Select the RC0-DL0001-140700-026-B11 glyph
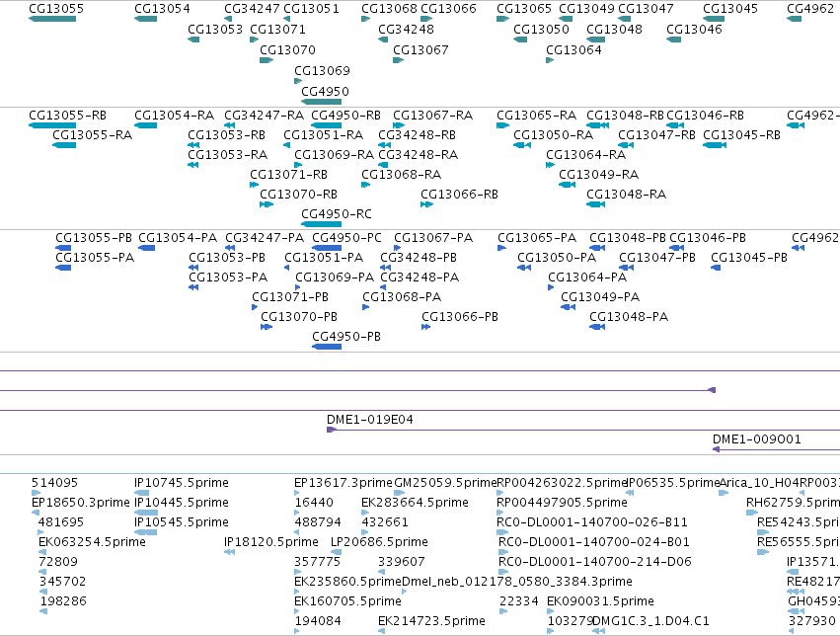This screenshot has width=840, height=636. [x=502, y=532]
